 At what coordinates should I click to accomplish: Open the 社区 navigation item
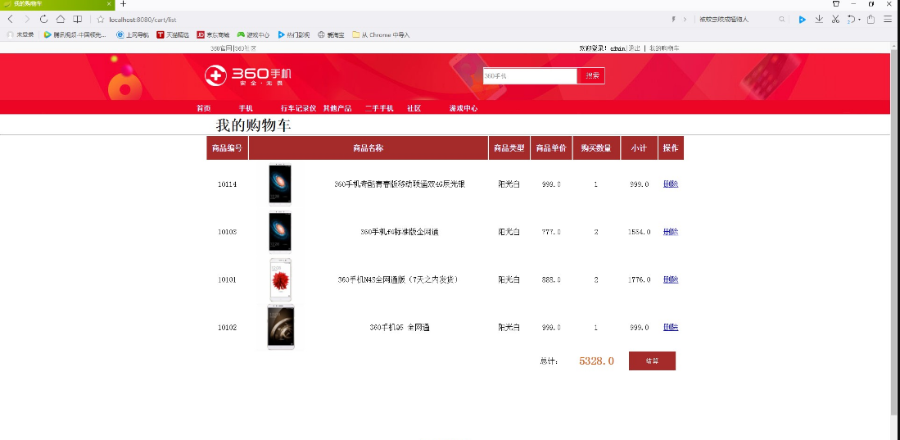point(414,108)
